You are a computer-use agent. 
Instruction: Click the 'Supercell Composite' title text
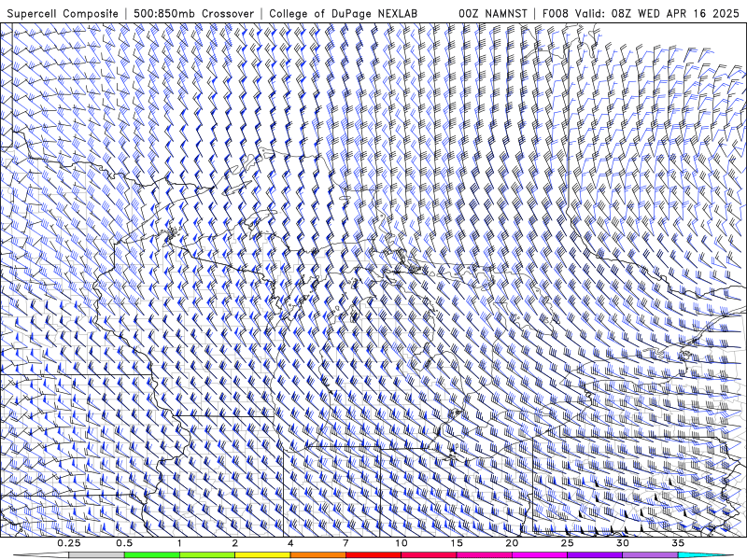pyautogui.click(x=63, y=14)
